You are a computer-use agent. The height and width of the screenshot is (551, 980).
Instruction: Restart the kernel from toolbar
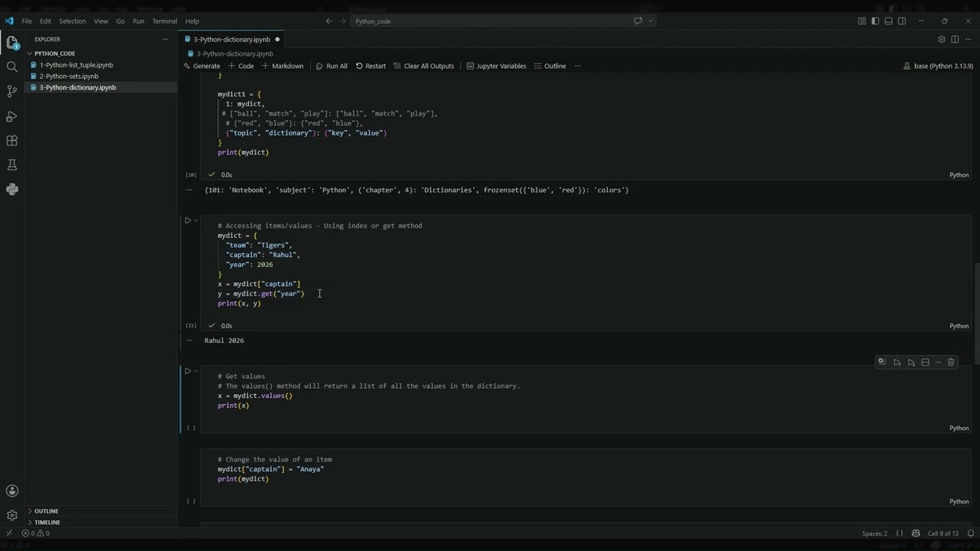click(371, 66)
